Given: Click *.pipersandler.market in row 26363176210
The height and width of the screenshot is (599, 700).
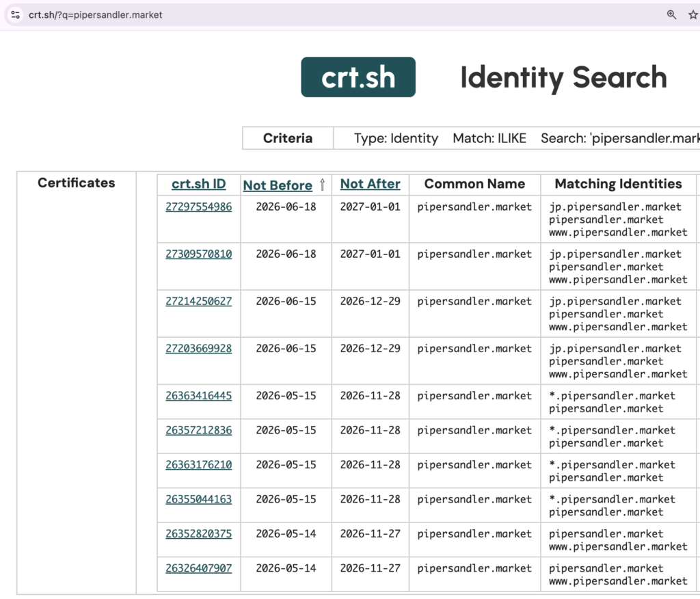Looking at the screenshot, I should tap(612, 465).
